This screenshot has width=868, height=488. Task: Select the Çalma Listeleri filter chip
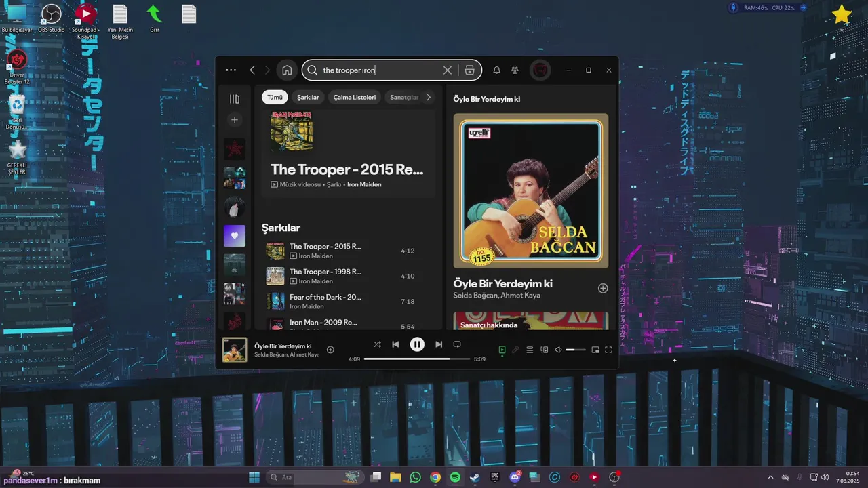click(x=354, y=97)
